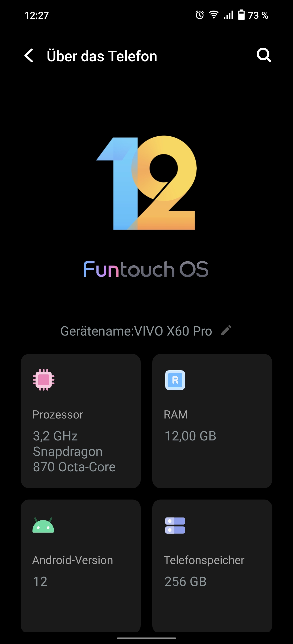Screen dimensions: 293x644
Task: Tap the purple phone storage icon
Action: [x=175, y=525]
